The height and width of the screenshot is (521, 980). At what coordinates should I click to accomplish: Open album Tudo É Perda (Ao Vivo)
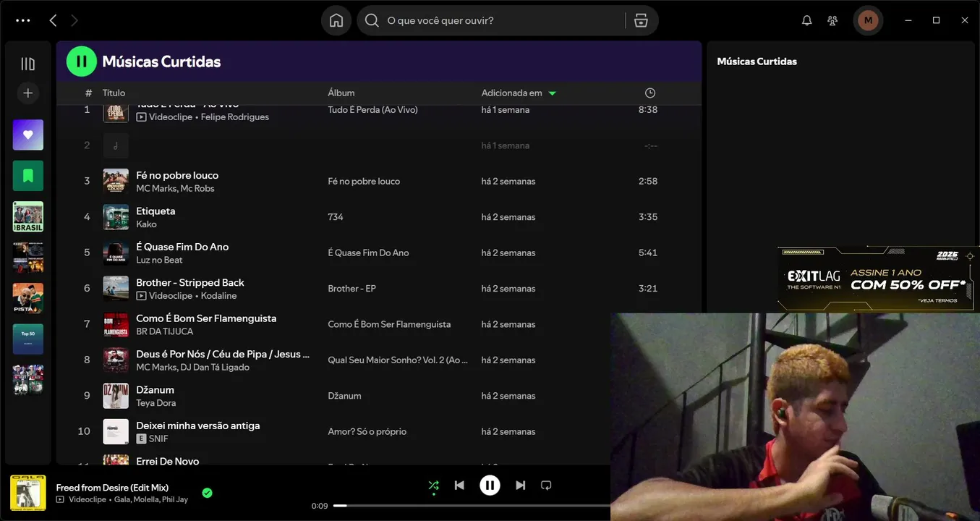click(x=372, y=110)
